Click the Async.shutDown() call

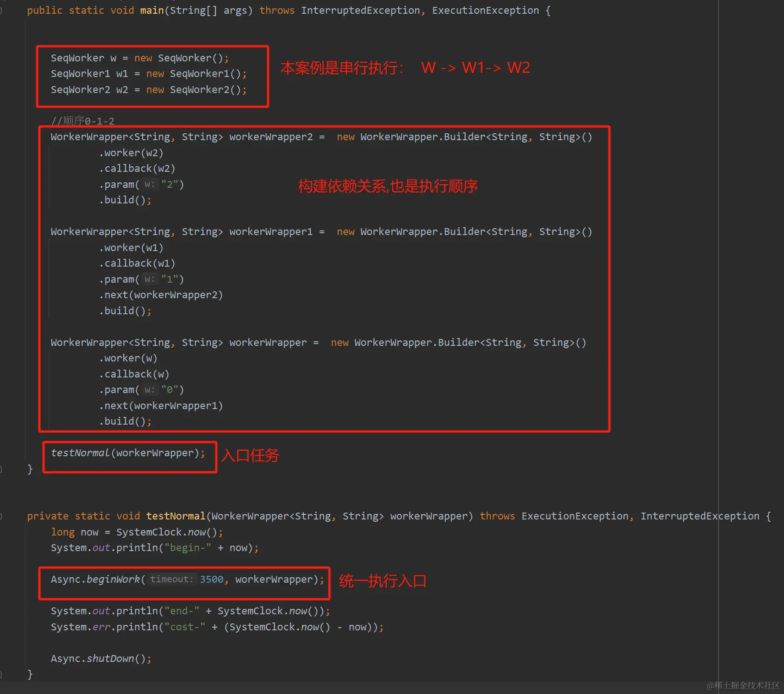[101, 659]
